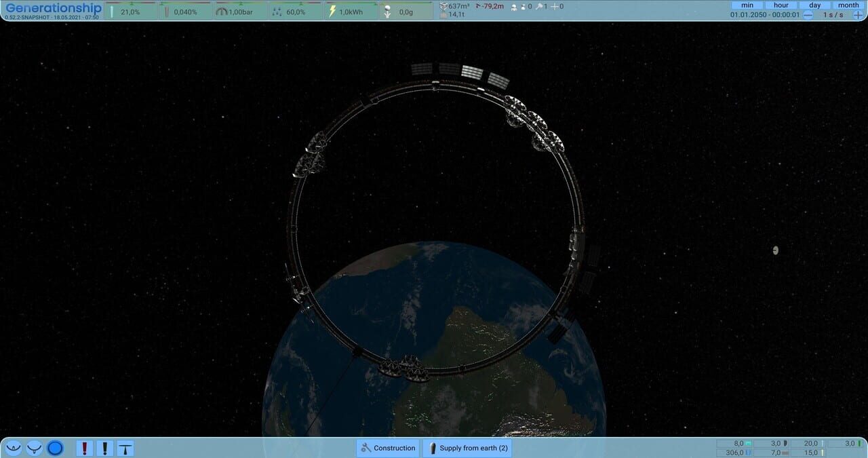The image size is (868, 458).
Task: Open the Construction menu
Action: (x=387, y=448)
